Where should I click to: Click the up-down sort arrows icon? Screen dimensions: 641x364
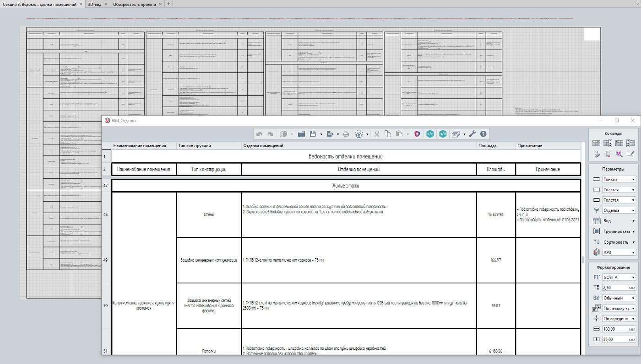tap(596, 241)
